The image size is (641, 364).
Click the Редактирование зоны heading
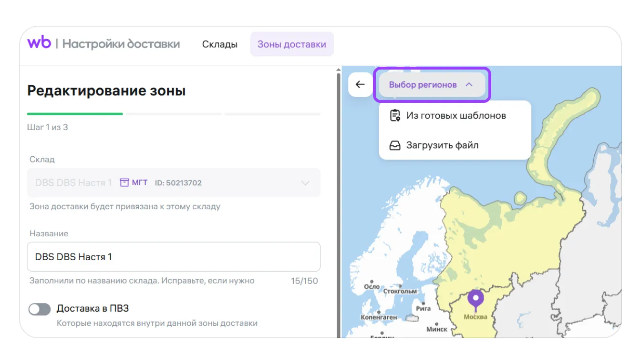pos(106,91)
